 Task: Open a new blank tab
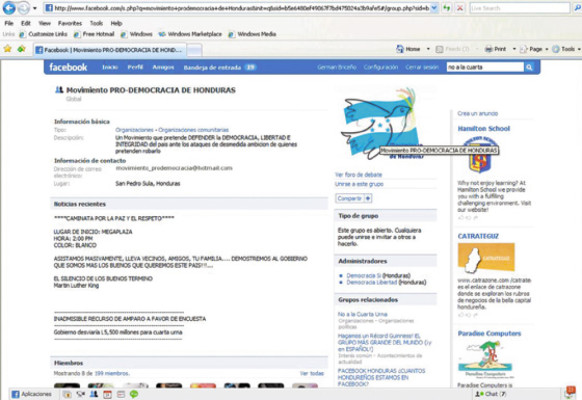tap(194, 50)
